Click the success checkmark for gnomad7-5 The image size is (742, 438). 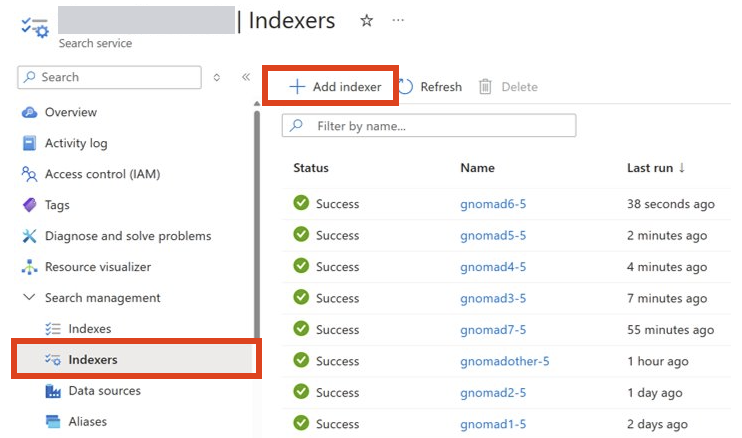click(301, 328)
